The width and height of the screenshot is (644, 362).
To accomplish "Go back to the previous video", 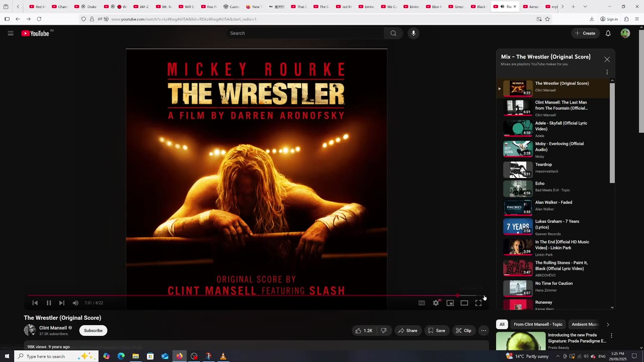I will click(x=35, y=303).
